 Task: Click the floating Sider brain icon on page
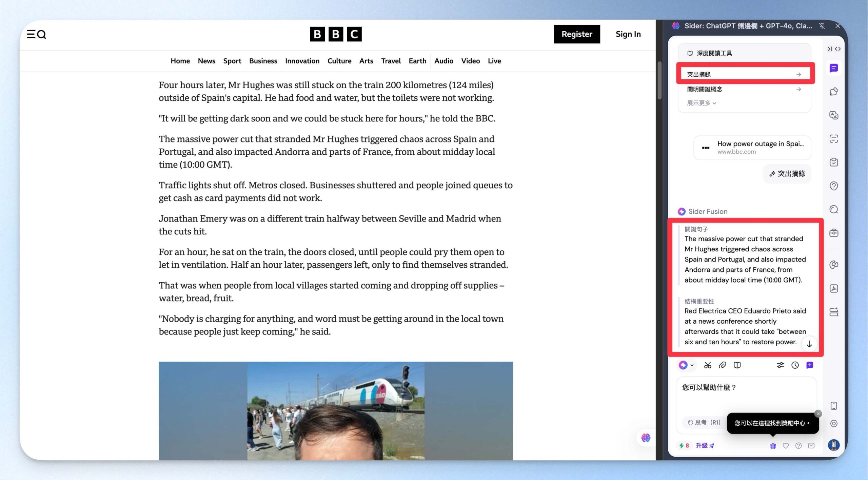[646, 438]
